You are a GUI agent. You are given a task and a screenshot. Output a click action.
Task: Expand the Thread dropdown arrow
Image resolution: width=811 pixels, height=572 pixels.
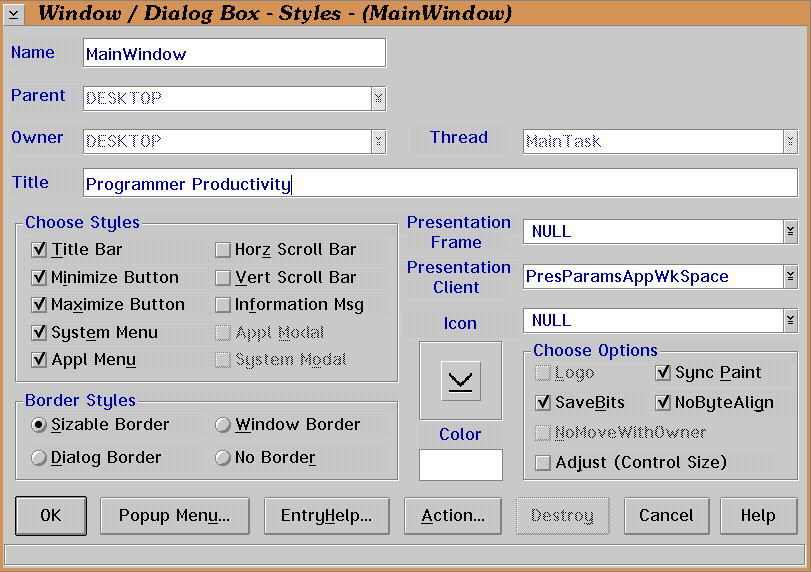coord(790,141)
